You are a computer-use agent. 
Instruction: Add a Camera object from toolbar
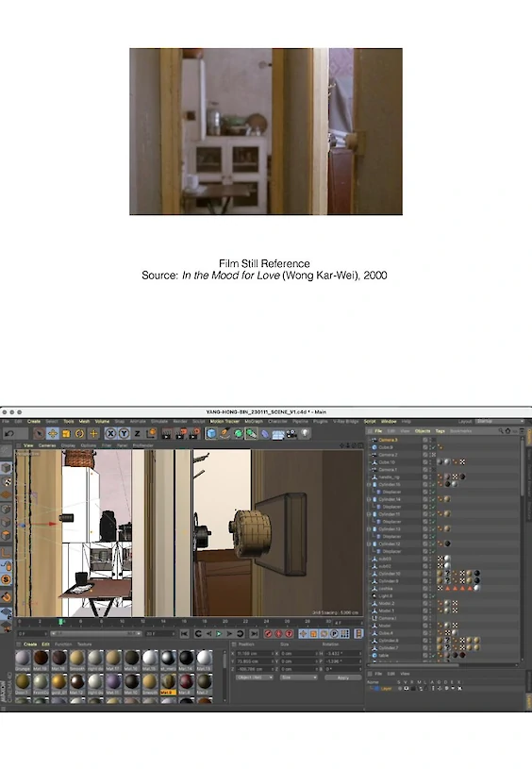pyautogui.click(x=291, y=433)
